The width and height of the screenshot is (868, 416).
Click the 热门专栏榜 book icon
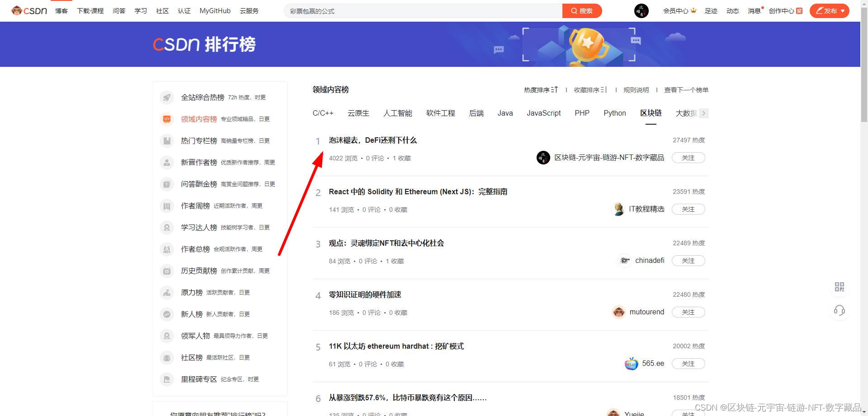coord(167,141)
